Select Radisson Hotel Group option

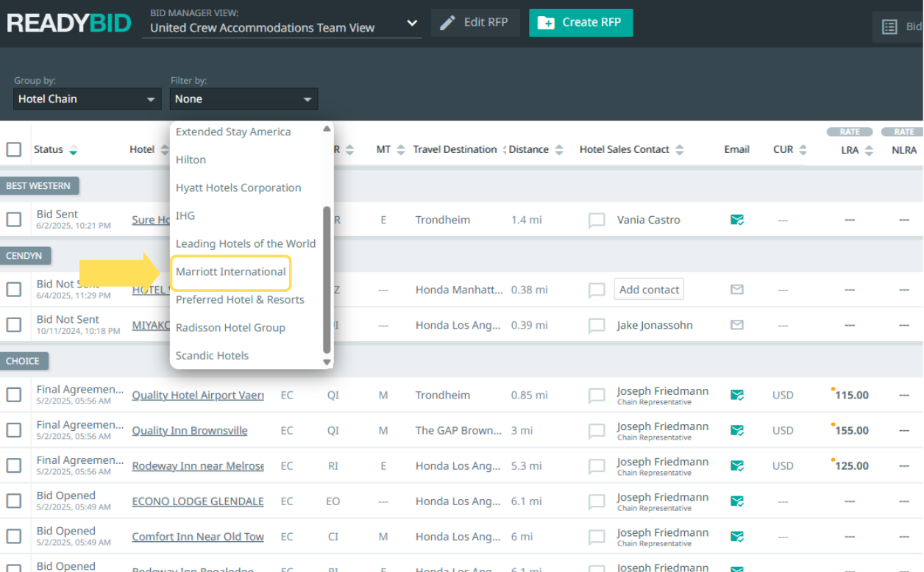[230, 328]
